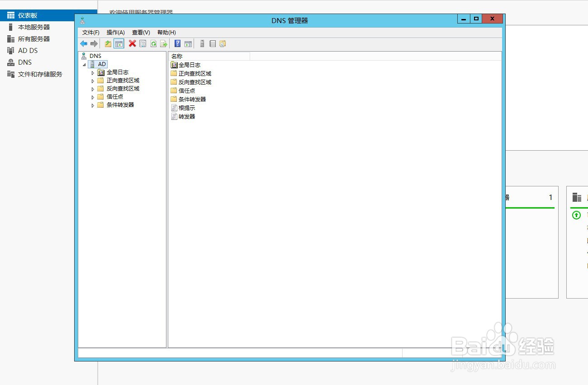Open Help with the blue question mark icon

pyautogui.click(x=178, y=44)
